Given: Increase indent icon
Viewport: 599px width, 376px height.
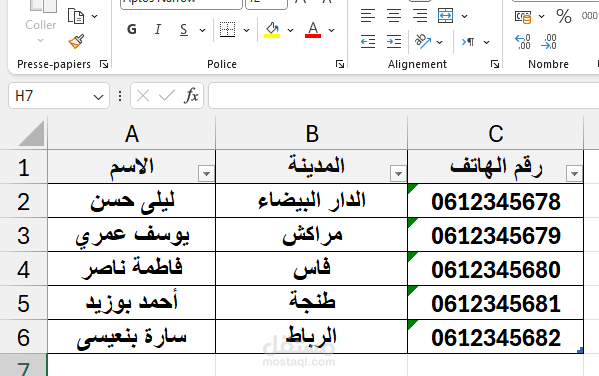Looking at the screenshot, I should (x=394, y=41).
